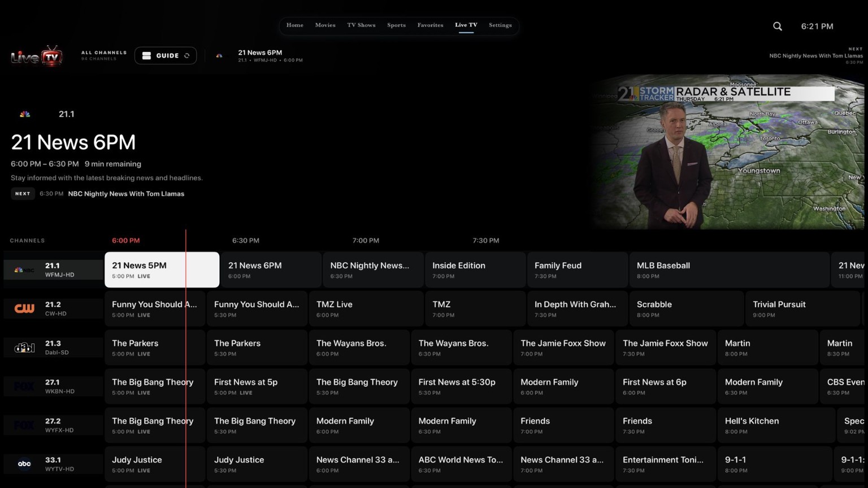Viewport: 868px width, 488px height.
Task: Click the Next NBC Nightly News link top right
Action: click(816, 56)
